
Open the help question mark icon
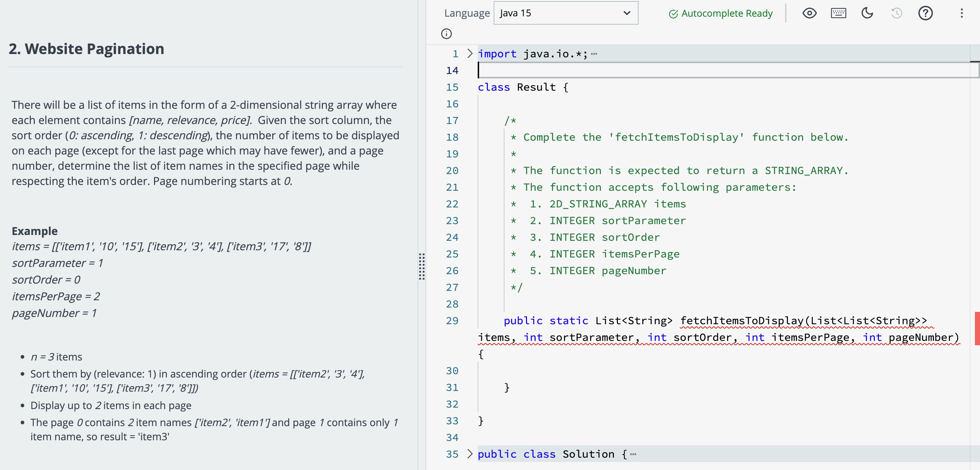pos(925,13)
